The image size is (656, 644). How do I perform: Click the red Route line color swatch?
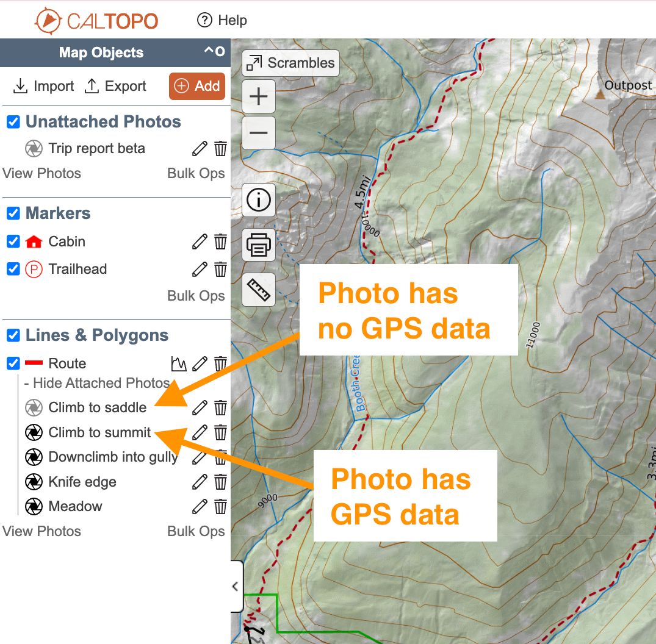35,363
